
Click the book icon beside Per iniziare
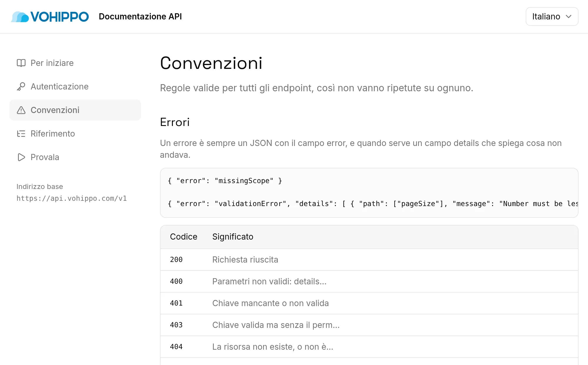pos(21,63)
